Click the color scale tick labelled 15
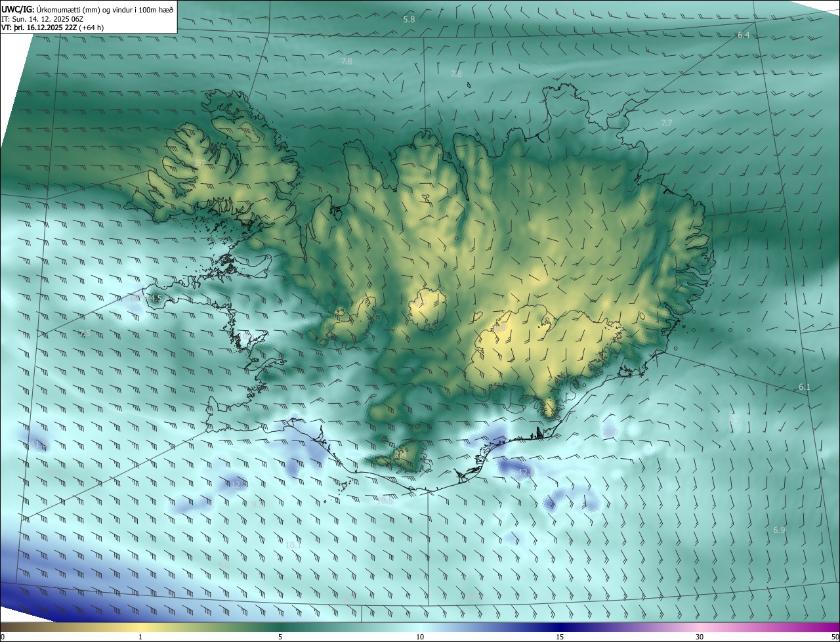 pos(560,637)
